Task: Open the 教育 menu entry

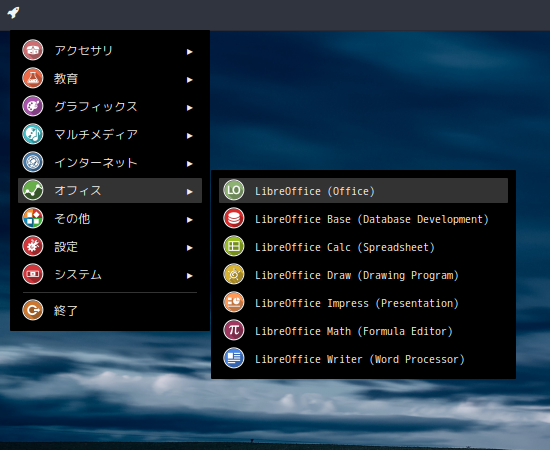Action: tap(110, 79)
